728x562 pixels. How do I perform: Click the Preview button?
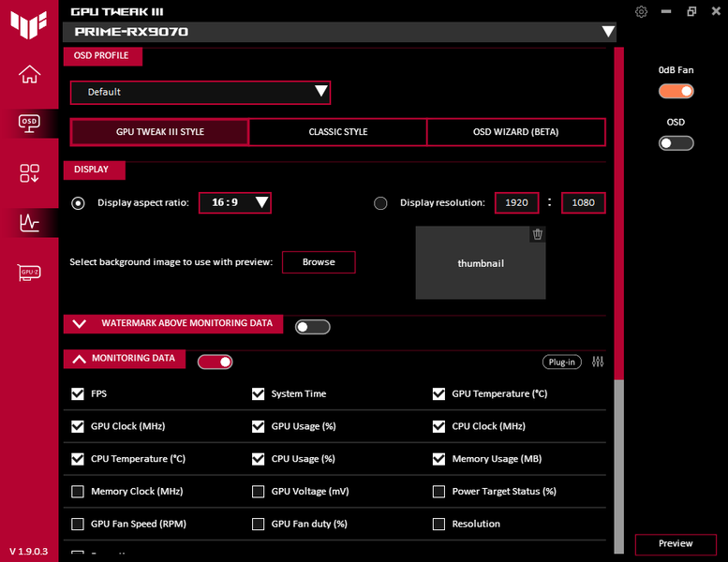coord(676,544)
